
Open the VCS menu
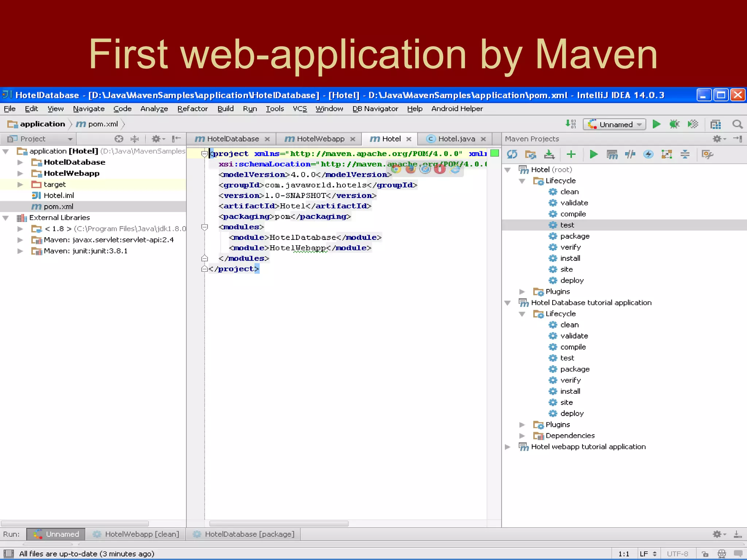pyautogui.click(x=300, y=109)
